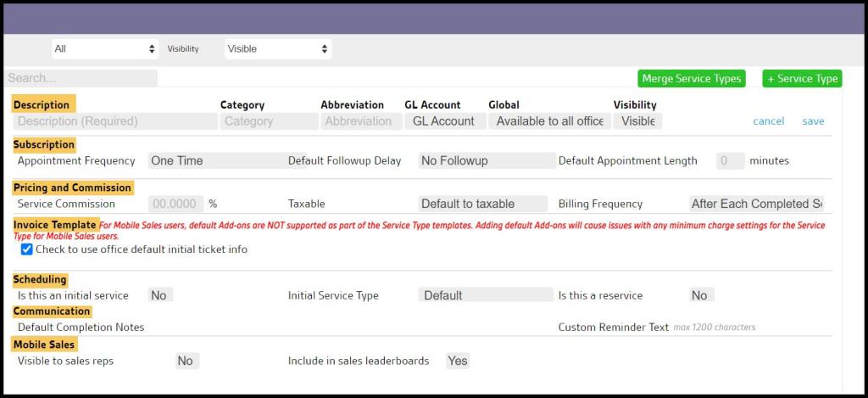The width and height of the screenshot is (868, 398).
Task: Toggle Include in sales leaderboards Yes option
Action: point(457,361)
